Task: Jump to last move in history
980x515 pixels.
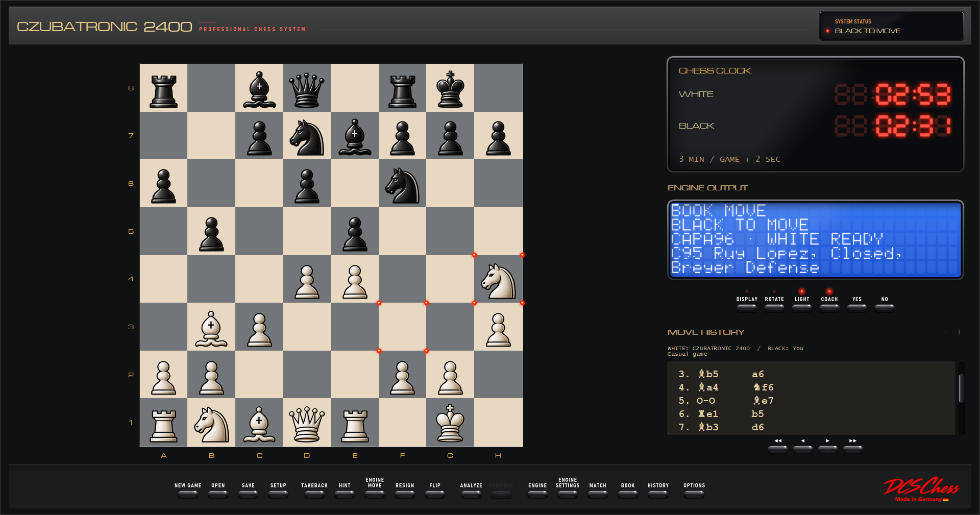Action: click(853, 449)
